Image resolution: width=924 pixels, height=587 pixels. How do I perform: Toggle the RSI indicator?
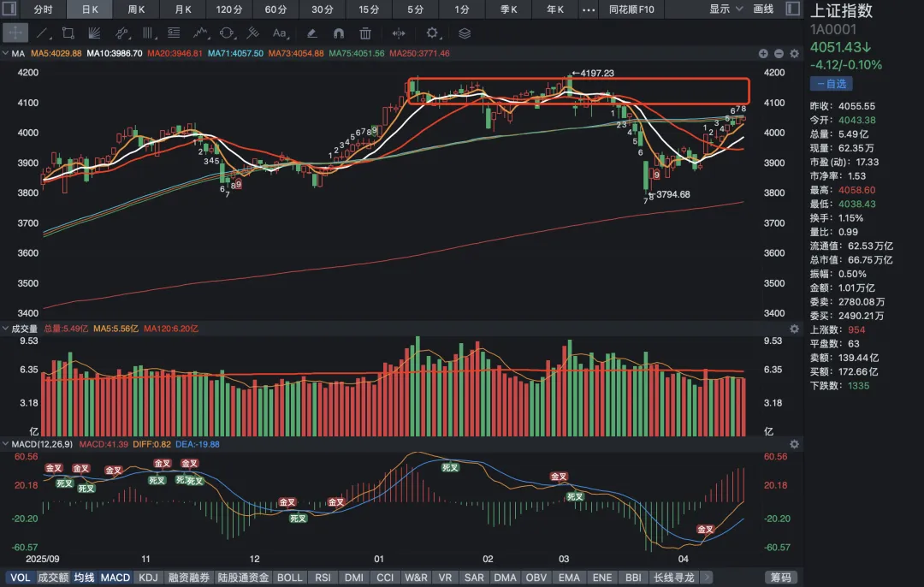[x=323, y=578]
